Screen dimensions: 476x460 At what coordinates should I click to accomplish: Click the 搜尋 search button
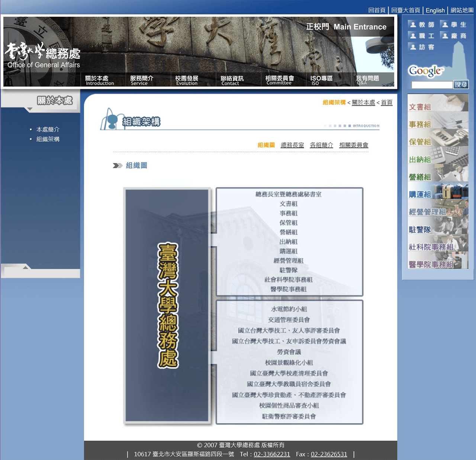461,85
